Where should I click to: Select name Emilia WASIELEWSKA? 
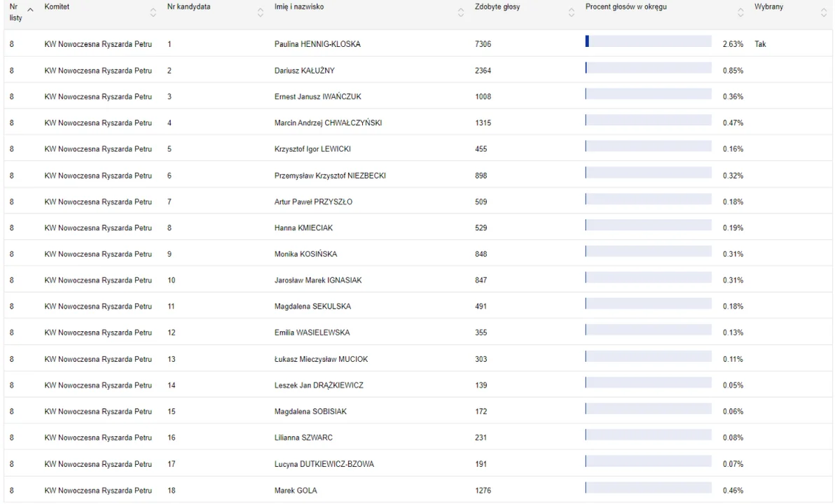[x=312, y=332]
